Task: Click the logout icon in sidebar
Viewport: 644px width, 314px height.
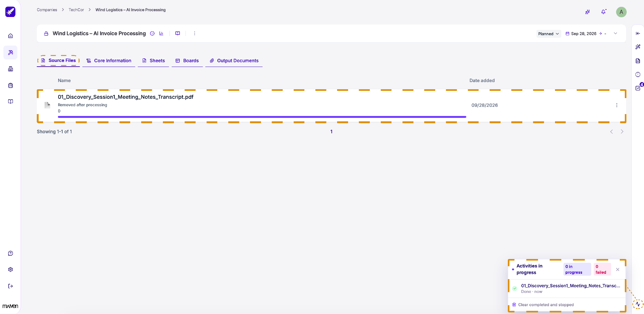Action: click(10, 286)
